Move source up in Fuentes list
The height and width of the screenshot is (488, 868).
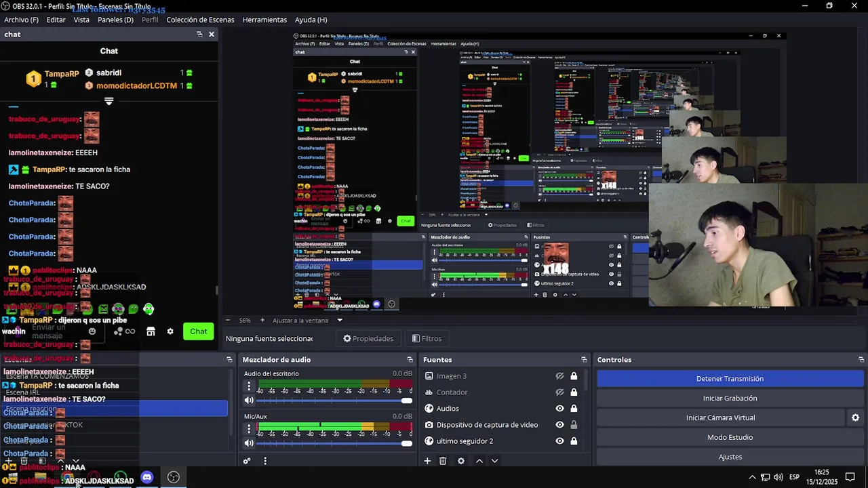(x=479, y=461)
